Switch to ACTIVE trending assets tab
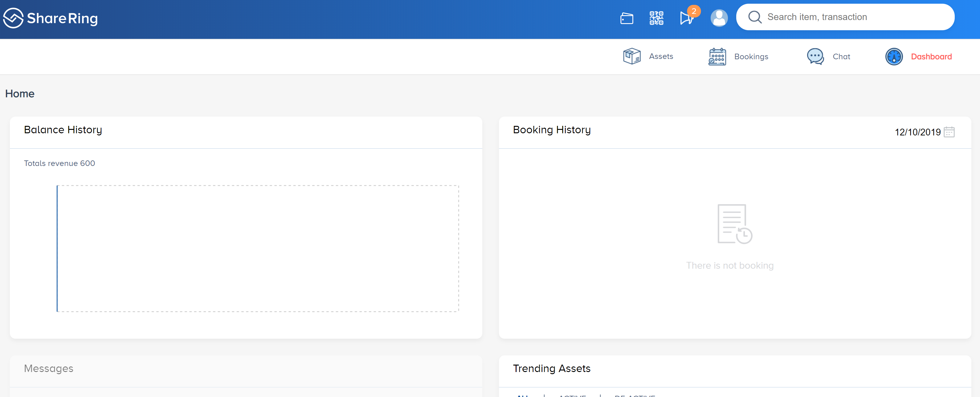Viewport: 980px width, 397px height. click(x=572, y=395)
